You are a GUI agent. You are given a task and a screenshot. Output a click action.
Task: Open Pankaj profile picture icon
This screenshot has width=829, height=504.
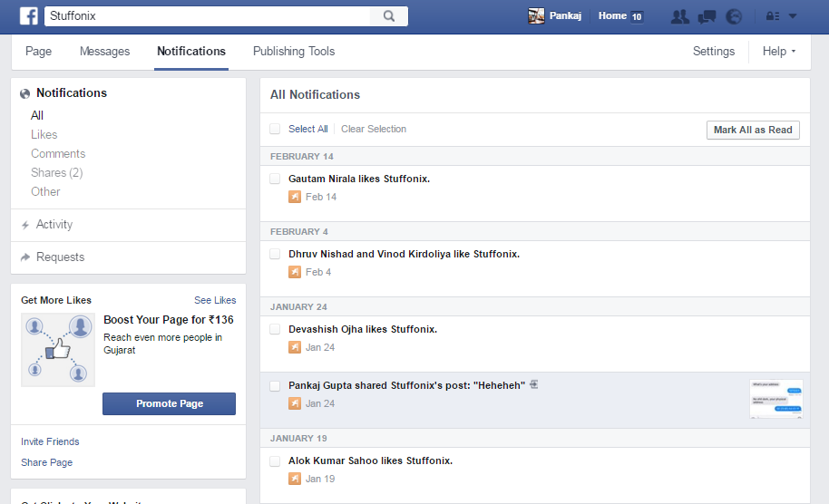536,15
